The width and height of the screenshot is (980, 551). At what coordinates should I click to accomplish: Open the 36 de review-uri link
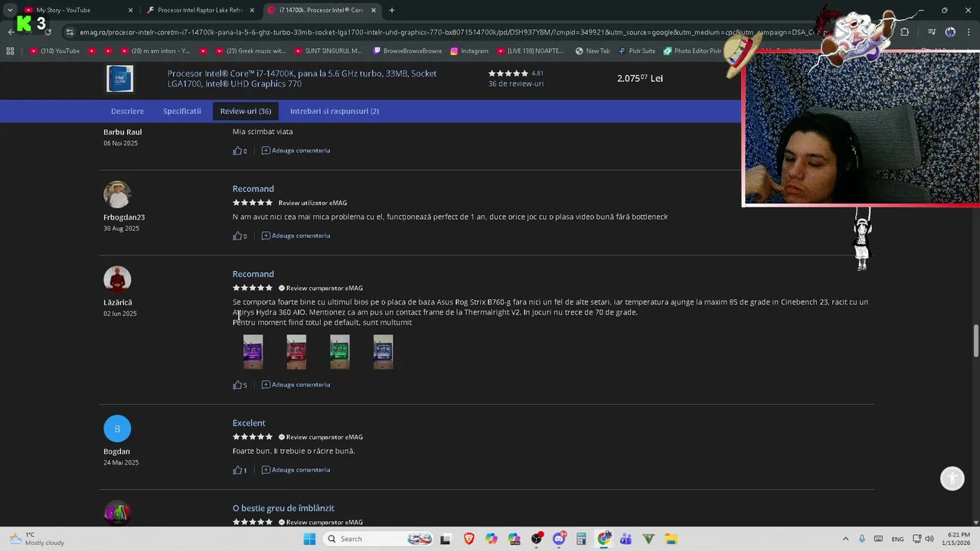[516, 83]
